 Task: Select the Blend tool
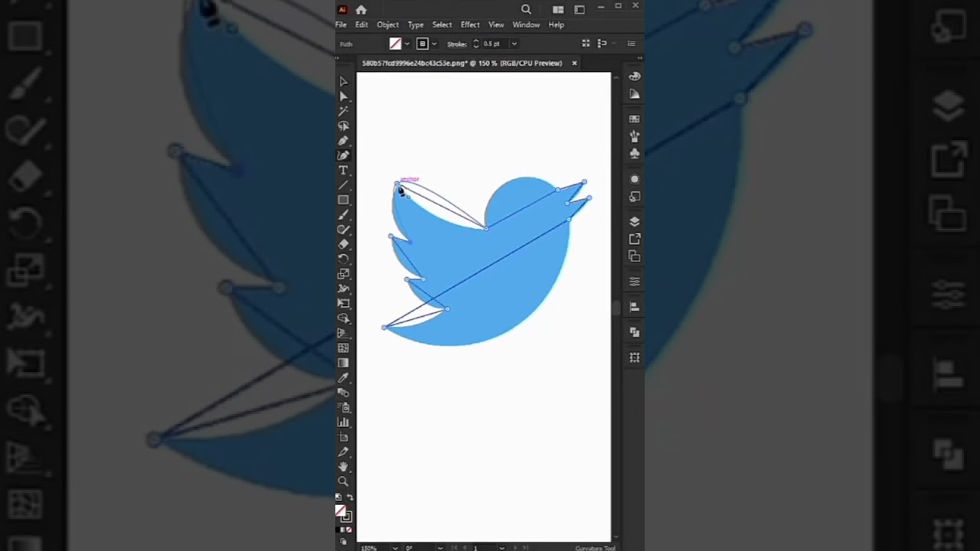tap(343, 393)
